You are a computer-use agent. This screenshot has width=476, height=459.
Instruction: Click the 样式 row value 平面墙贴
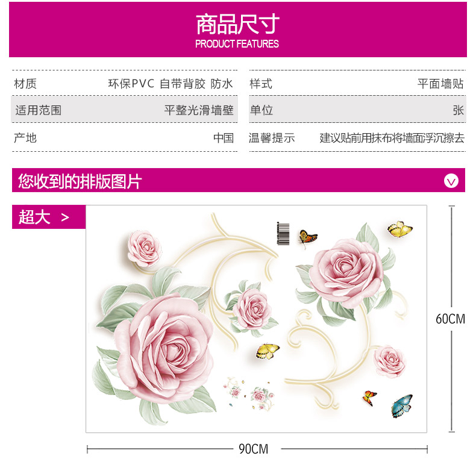pos(440,84)
